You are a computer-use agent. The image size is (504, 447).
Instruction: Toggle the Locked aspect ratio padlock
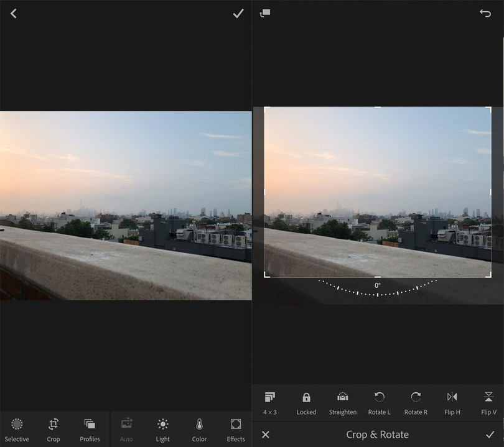(x=306, y=402)
